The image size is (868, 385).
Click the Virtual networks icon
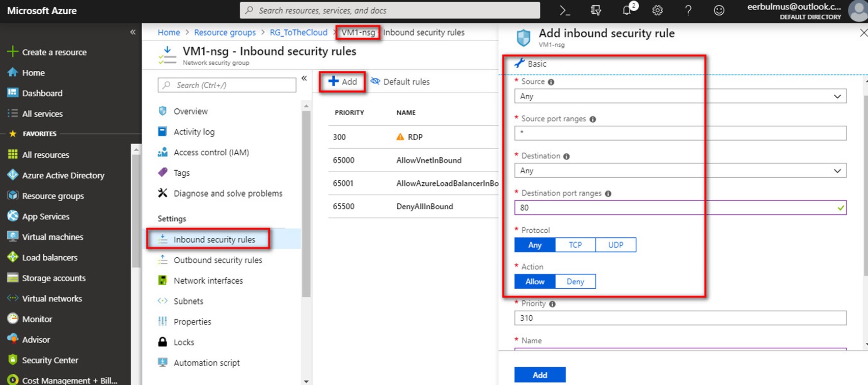[13, 298]
